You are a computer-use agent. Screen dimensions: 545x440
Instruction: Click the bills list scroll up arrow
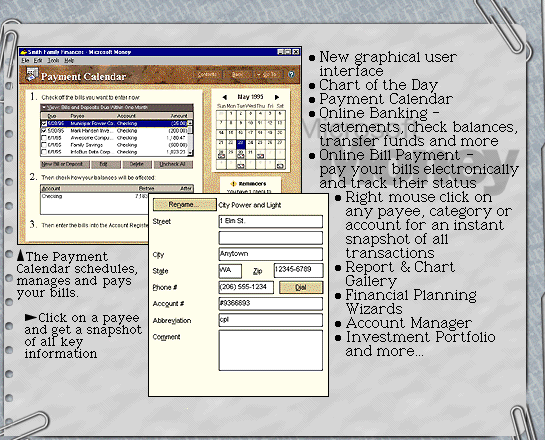[190, 123]
